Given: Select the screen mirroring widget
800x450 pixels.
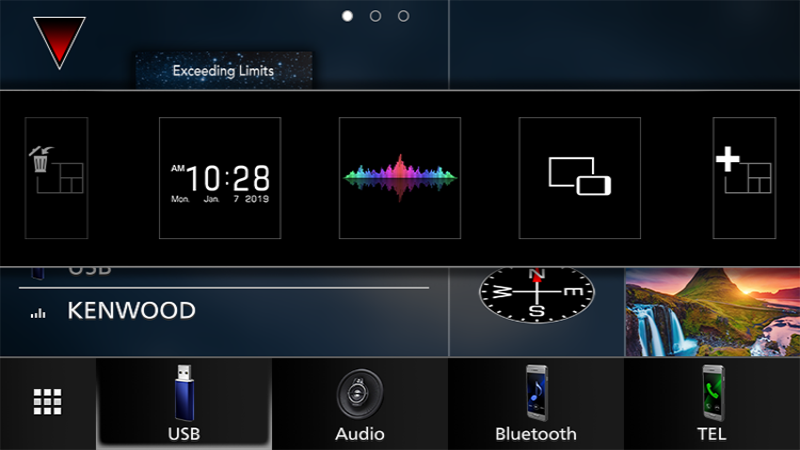Looking at the screenshot, I should coord(580,178).
